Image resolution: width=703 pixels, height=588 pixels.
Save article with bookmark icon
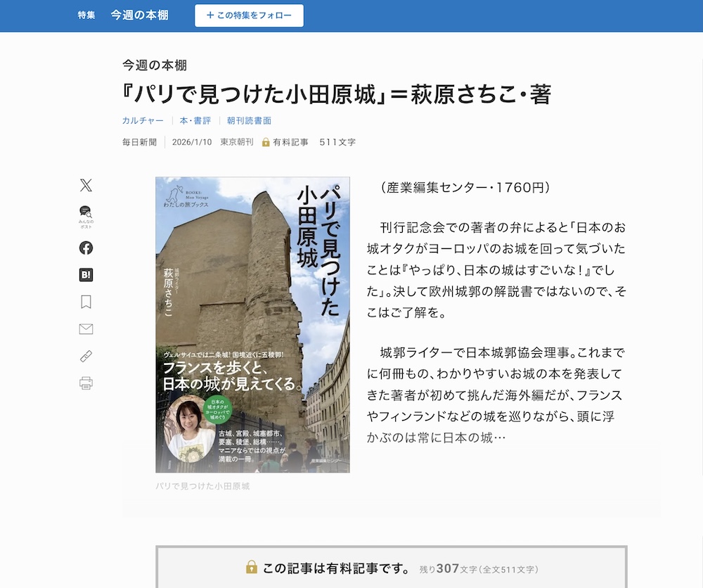point(86,302)
